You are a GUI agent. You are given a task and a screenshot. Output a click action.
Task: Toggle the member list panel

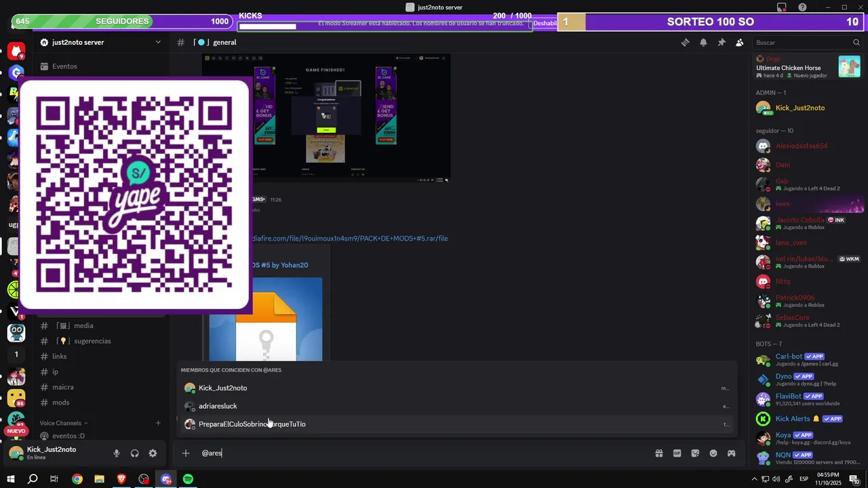pyautogui.click(x=740, y=42)
